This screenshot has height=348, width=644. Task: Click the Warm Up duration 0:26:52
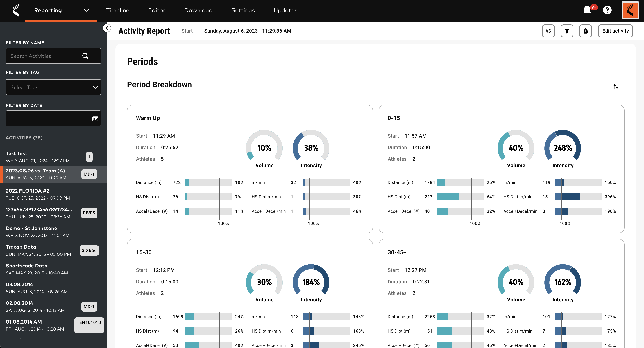pyautogui.click(x=169, y=148)
